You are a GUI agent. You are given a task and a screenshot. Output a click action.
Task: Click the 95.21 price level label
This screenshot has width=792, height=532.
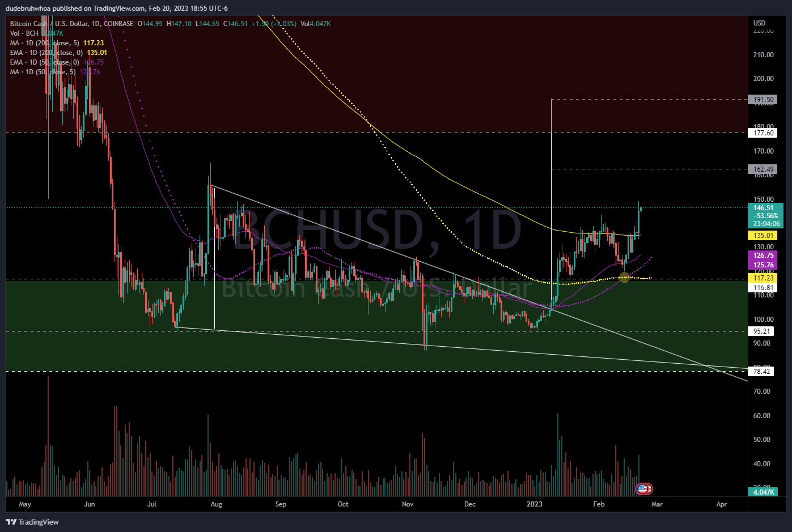[762, 331]
